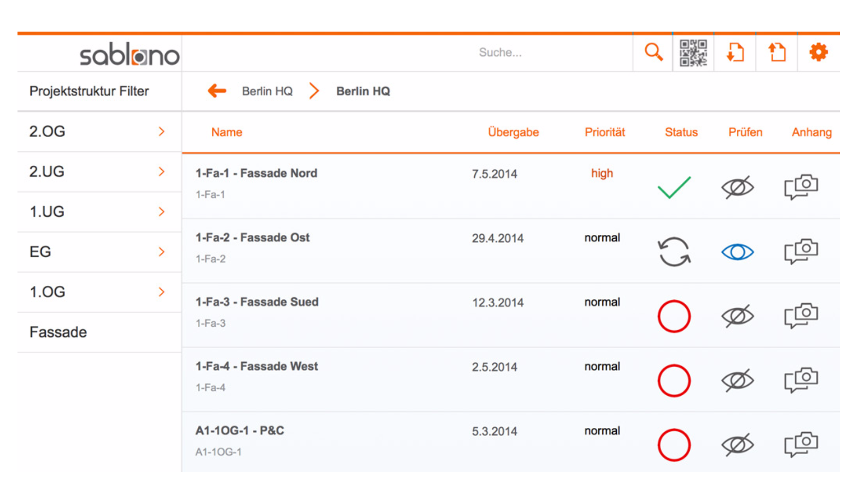Click the export document icon
The height and width of the screenshot is (493, 868).
pos(777,53)
